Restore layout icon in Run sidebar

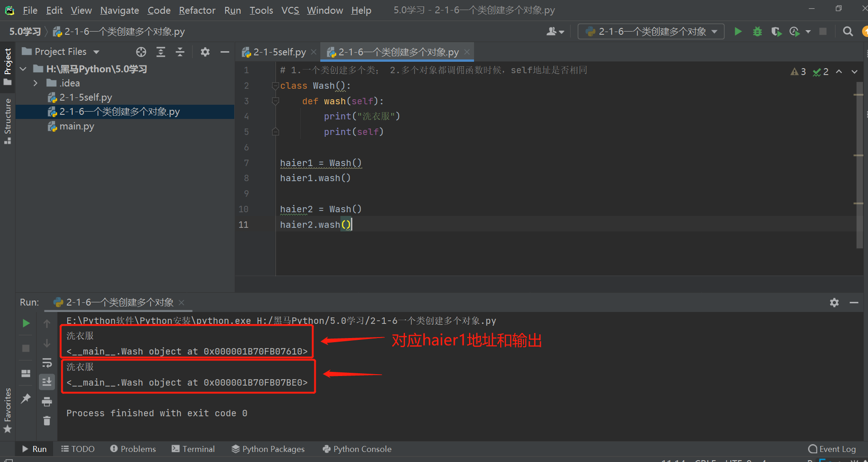26,373
